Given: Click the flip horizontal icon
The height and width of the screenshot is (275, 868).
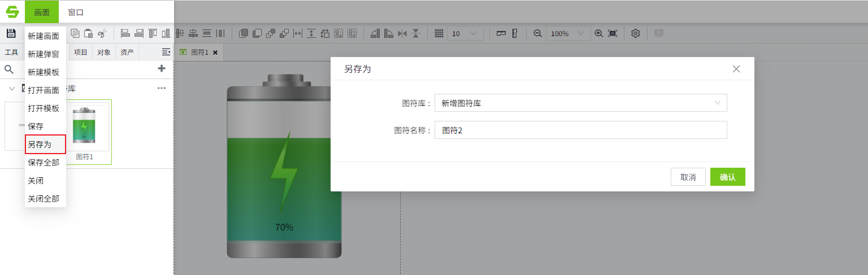Looking at the screenshot, I should point(402,33).
